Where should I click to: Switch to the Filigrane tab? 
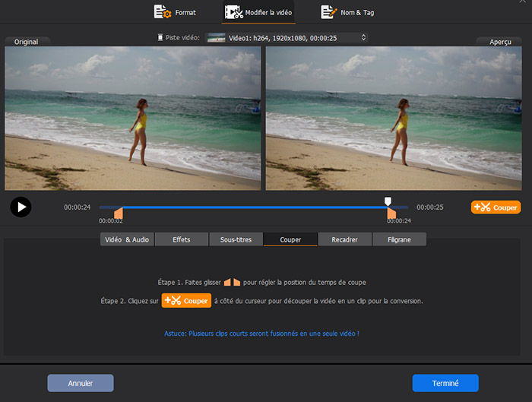tap(399, 239)
